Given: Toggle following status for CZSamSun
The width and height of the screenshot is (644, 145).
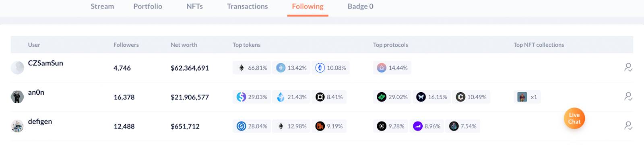Looking at the screenshot, I should [628, 68].
